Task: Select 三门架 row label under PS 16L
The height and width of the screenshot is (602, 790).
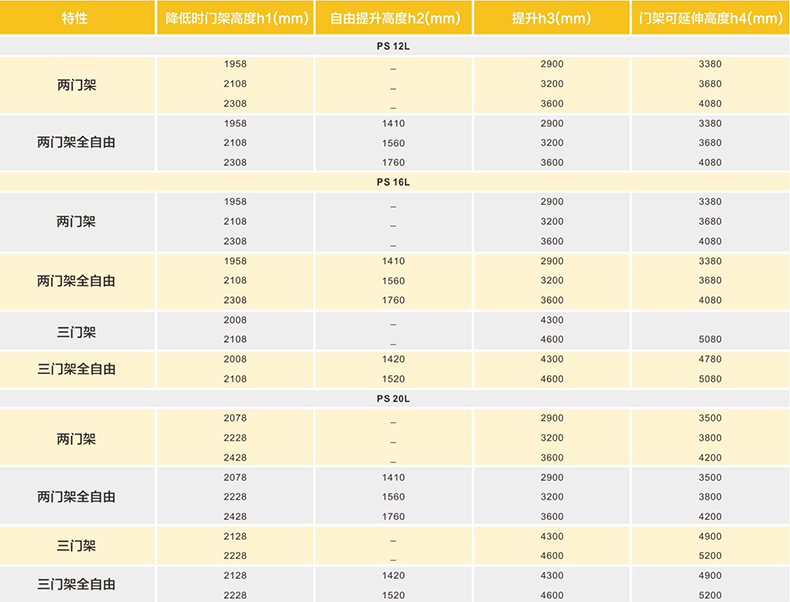Action: 76,330
